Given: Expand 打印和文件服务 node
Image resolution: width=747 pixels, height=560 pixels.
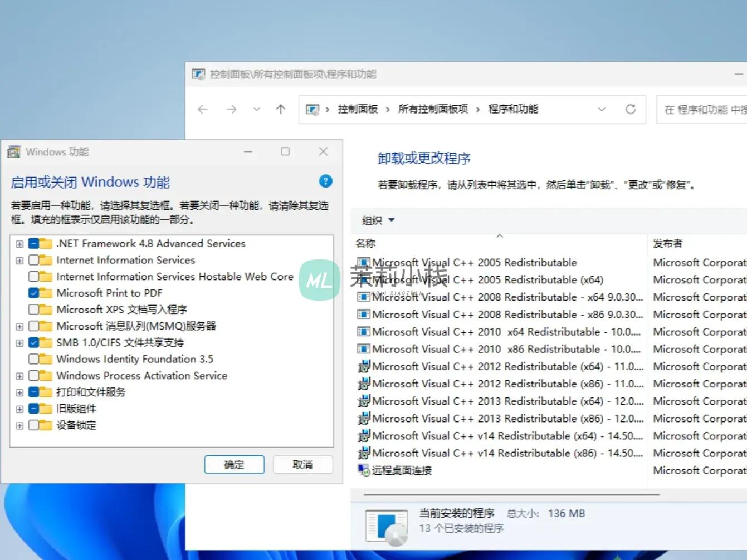Looking at the screenshot, I should [19, 392].
